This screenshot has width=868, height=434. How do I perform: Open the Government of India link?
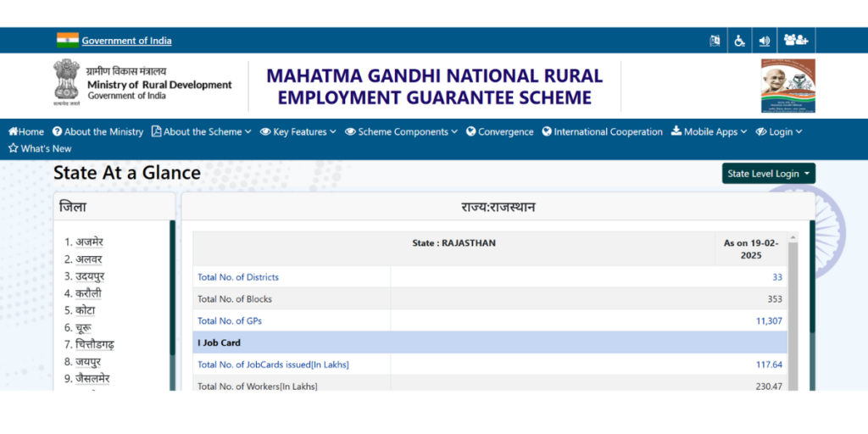tap(127, 41)
